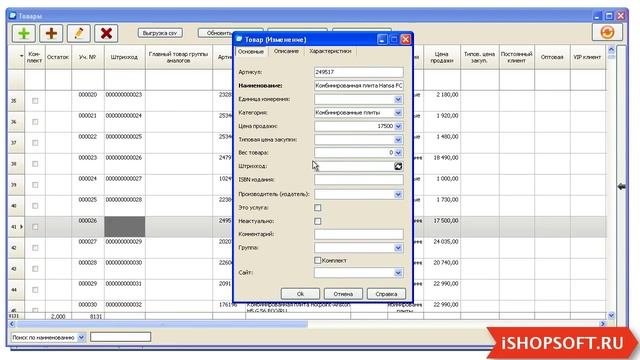The height and width of the screenshot is (360, 640).
Task: Click the black arrow on right edge
Action: (622, 187)
